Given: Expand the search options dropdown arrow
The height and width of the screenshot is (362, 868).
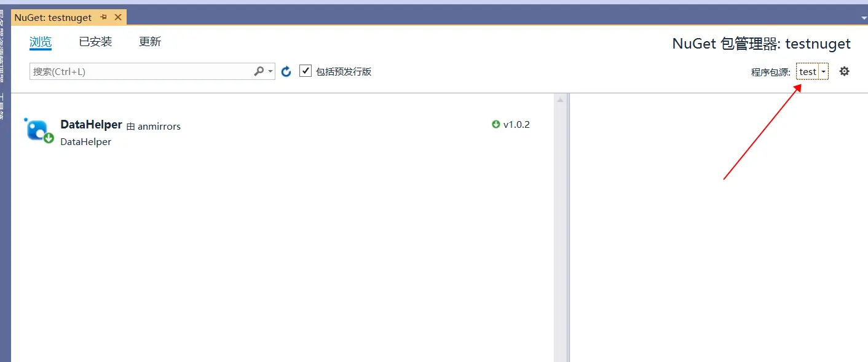Looking at the screenshot, I should pos(270,71).
